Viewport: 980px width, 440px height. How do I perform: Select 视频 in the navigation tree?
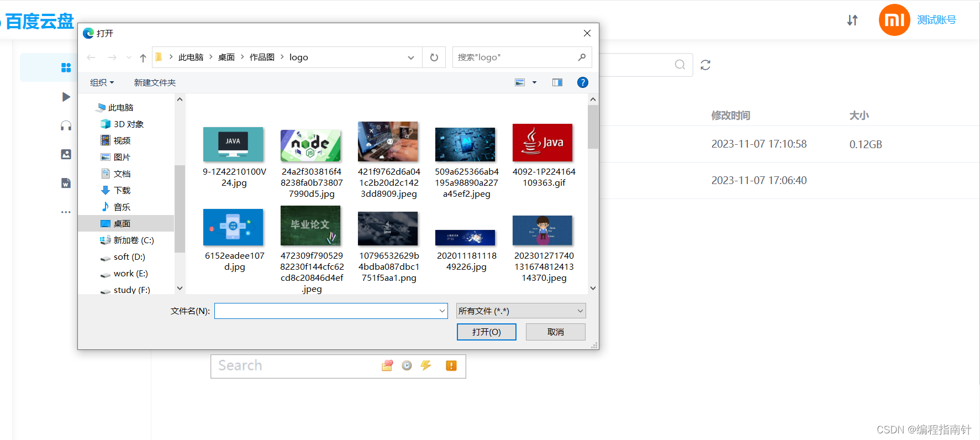115,140
